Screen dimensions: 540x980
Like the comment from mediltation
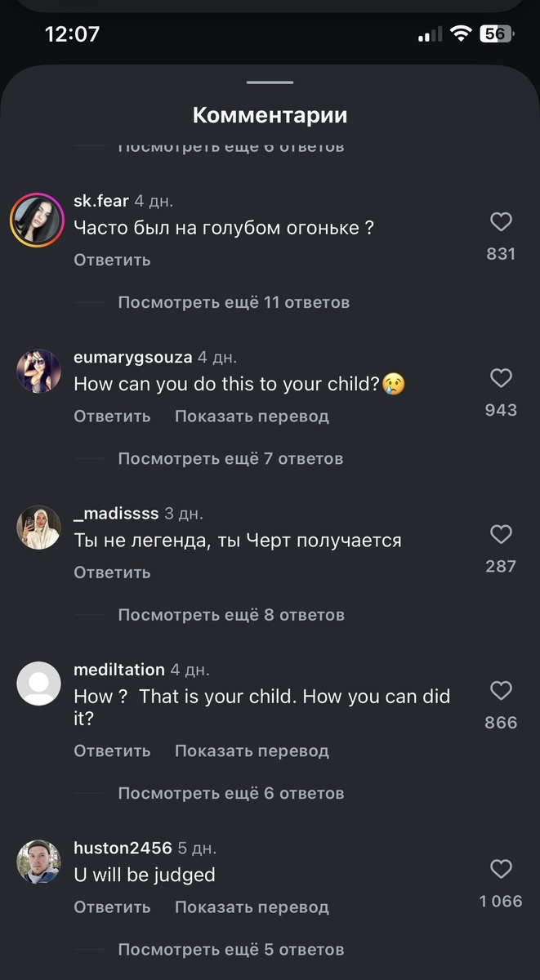[x=501, y=691]
